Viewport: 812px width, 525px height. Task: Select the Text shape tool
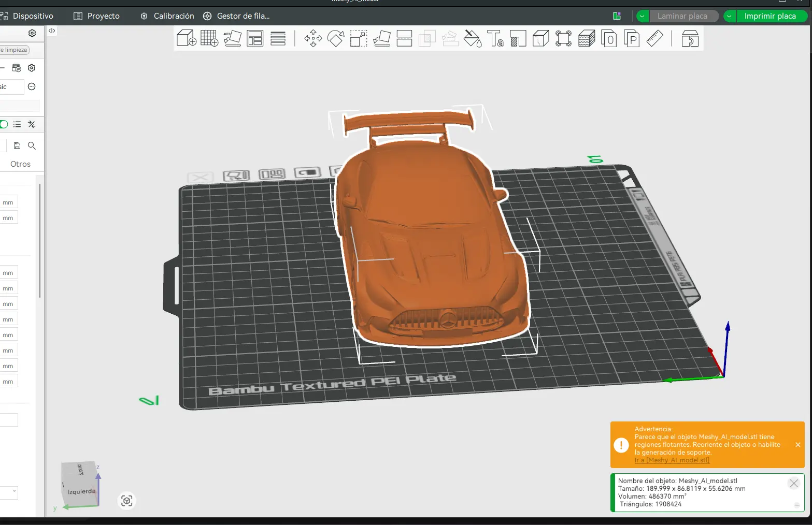pos(495,38)
